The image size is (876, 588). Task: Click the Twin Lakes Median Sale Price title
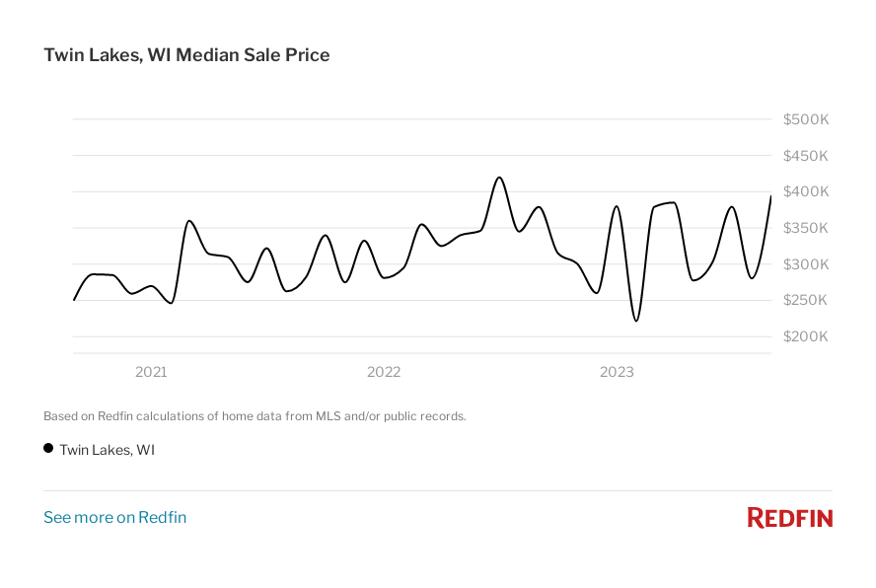tap(186, 55)
